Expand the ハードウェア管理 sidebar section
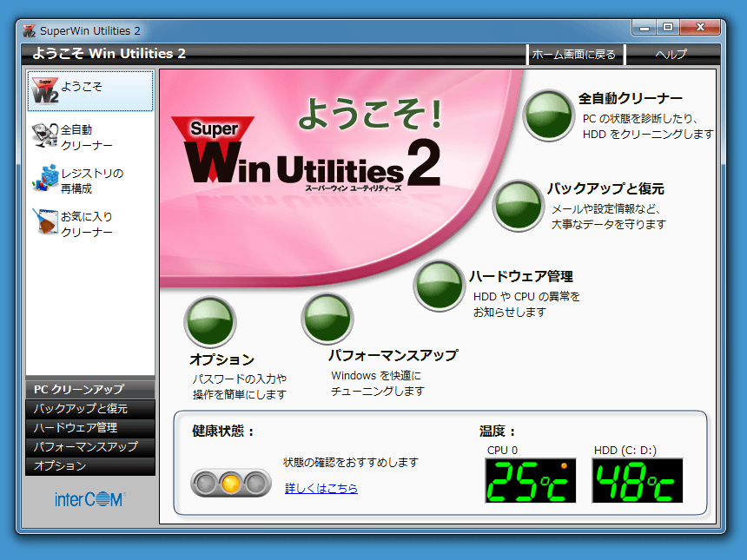The width and height of the screenshot is (747, 560). point(90,428)
